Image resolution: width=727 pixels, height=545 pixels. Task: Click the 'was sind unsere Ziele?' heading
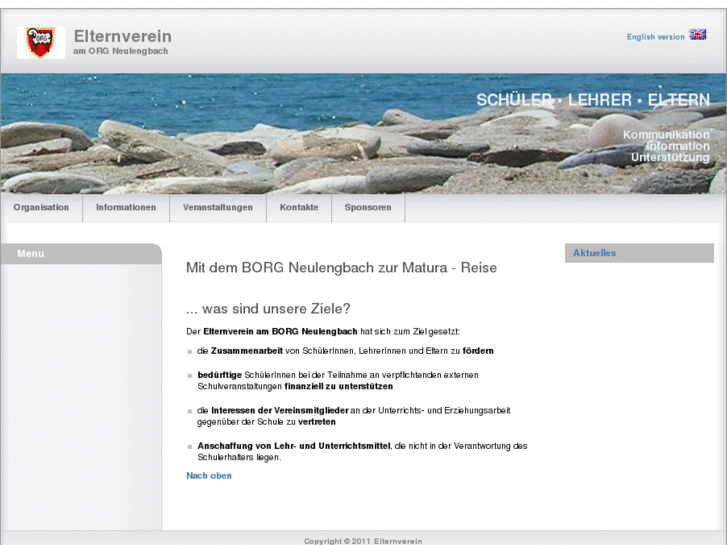coord(268,308)
